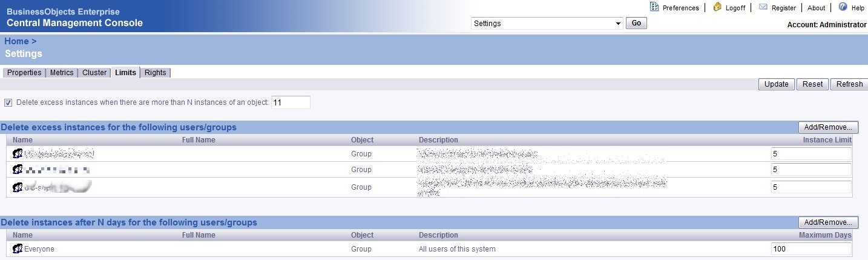Switch to the Rights tab
This screenshot has width=868, height=260.
[x=156, y=73]
